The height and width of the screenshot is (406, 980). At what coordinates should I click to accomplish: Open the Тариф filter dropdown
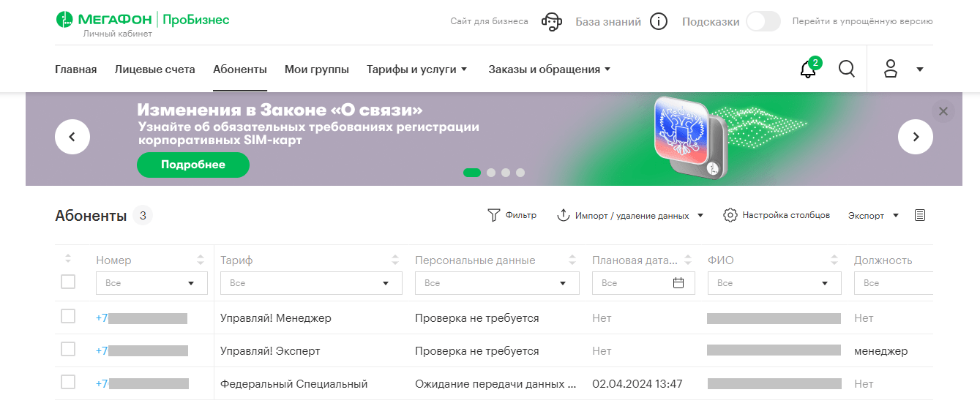[x=311, y=283]
